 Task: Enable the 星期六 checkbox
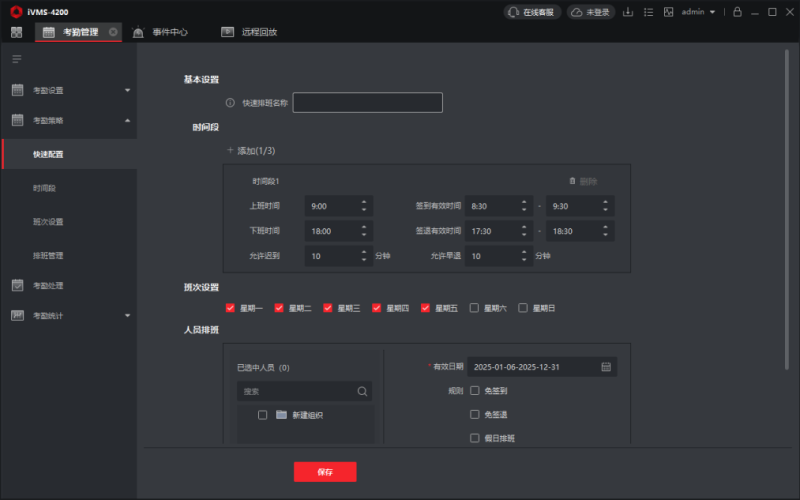pyautogui.click(x=475, y=308)
